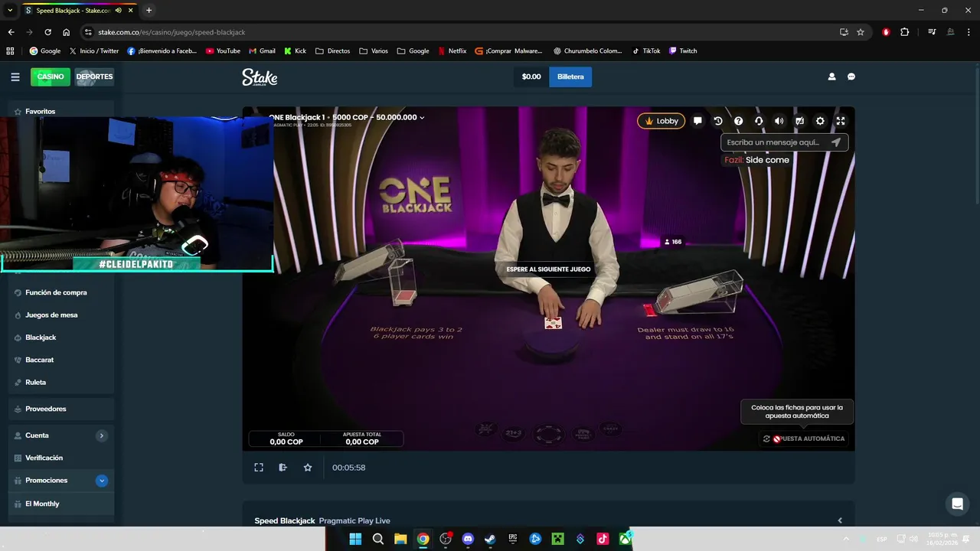980x551 pixels.
Task: Add game to favorites star
Action: [x=308, y=468]
